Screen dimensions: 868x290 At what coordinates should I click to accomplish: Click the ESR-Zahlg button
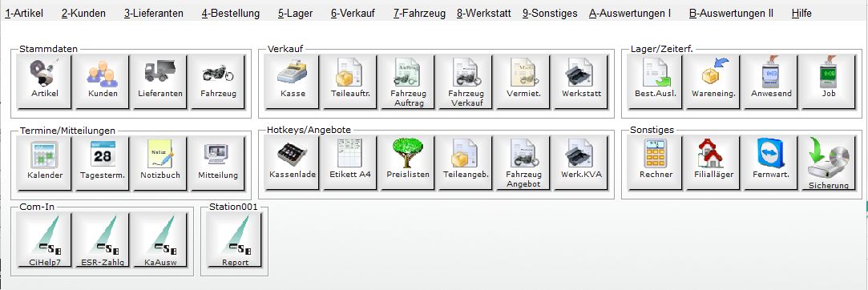click(x=103, y=240)
